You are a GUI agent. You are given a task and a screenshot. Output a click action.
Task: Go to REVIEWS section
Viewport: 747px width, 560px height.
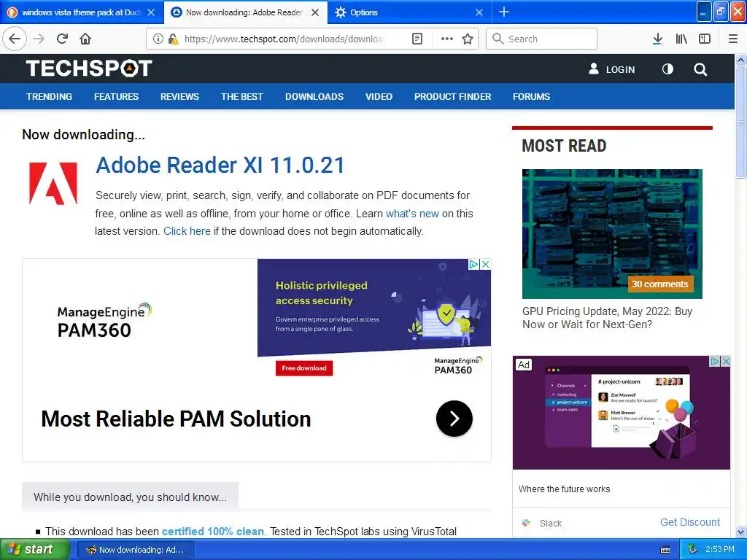point(179,97)
